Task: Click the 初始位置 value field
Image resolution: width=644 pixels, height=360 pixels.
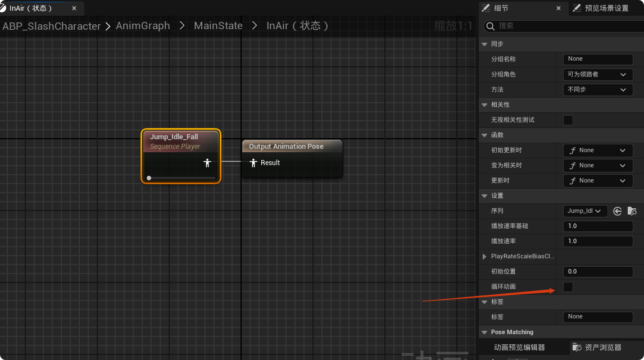Action: [597, 272]
